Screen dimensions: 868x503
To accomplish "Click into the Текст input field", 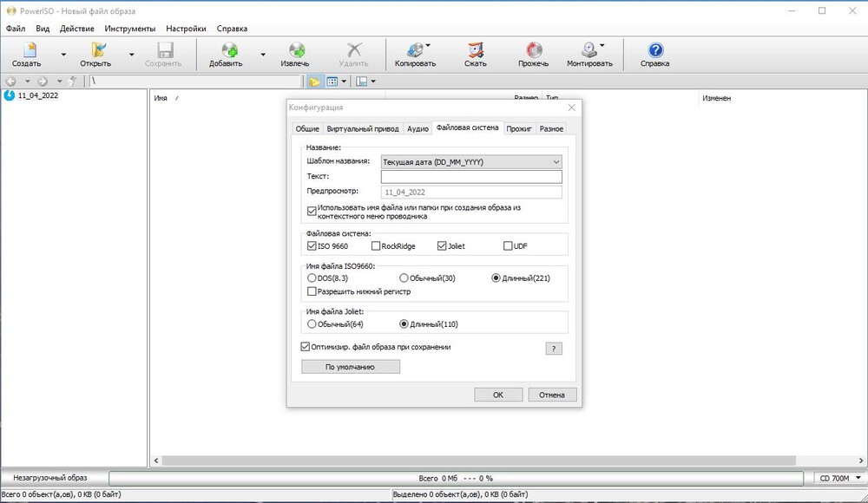I will click(471, 177).
